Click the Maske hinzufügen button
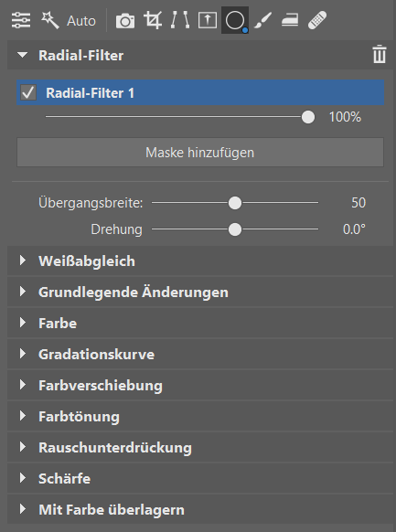The image size is (396, 532). point(200,152)
